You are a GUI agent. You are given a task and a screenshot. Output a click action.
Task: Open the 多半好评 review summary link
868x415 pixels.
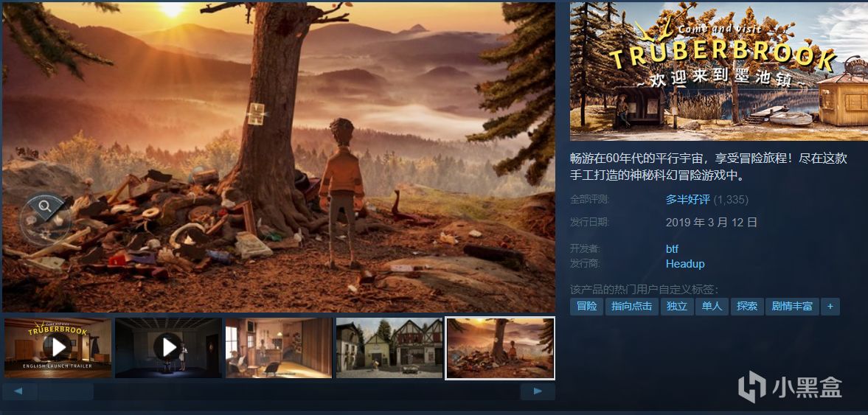click(x=687, y=200)
